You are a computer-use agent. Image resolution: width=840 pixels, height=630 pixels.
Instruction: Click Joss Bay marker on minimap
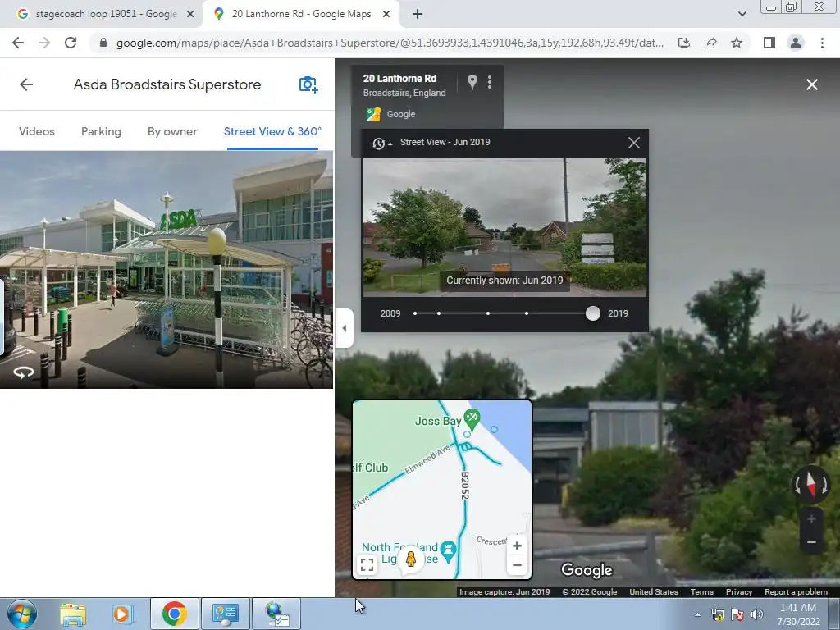(x=472, y=418)
